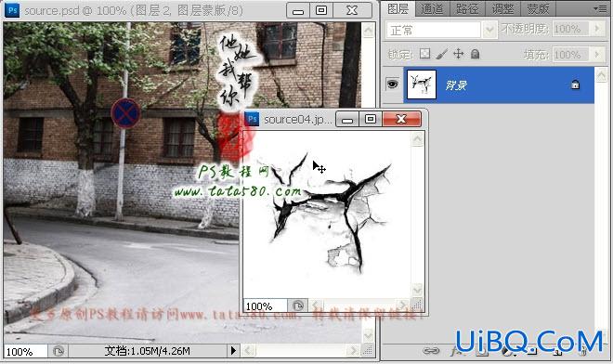Enable lock all padlock icon
The width and height of the screenshot is (613, 364).
[475, 54]
